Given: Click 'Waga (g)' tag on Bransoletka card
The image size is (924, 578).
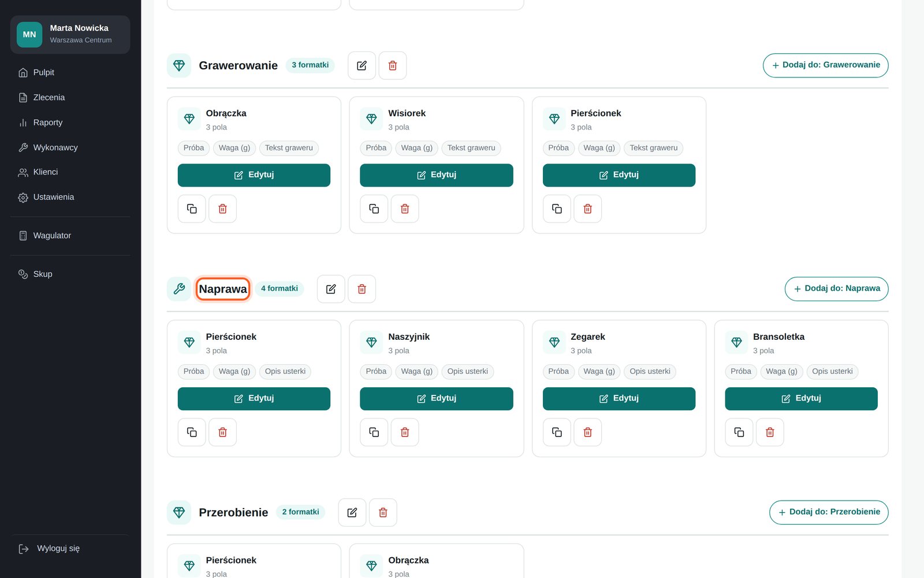Looking at the screenshot, I should point(781,372).
